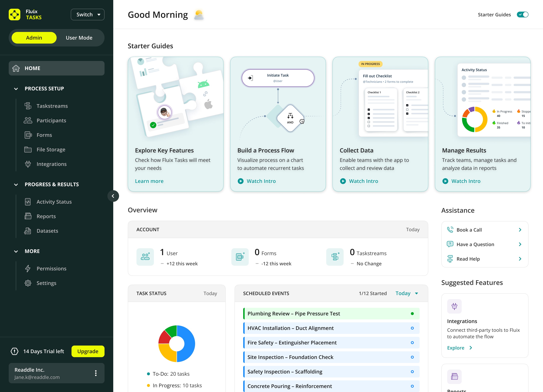Open the Home navigation item
The width and height of the screenshot is (543, 392).
[x=32, y=68]
